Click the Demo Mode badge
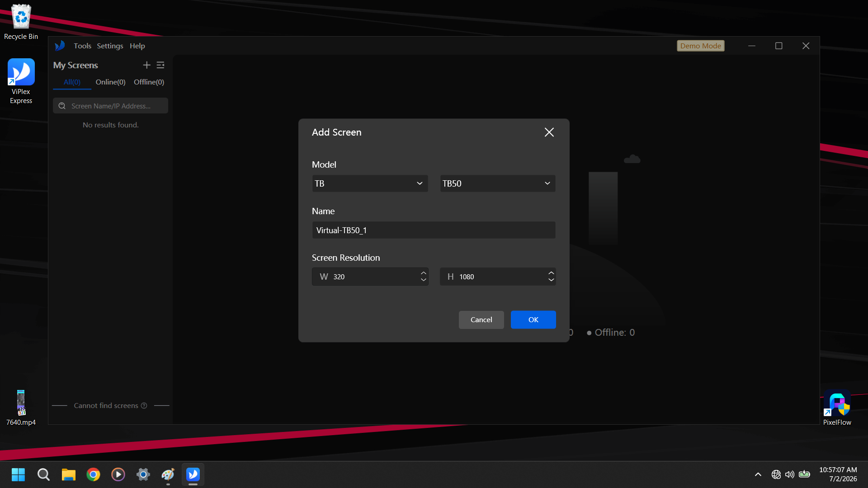Viewport: 868px width, 488px height. [701, 46]
